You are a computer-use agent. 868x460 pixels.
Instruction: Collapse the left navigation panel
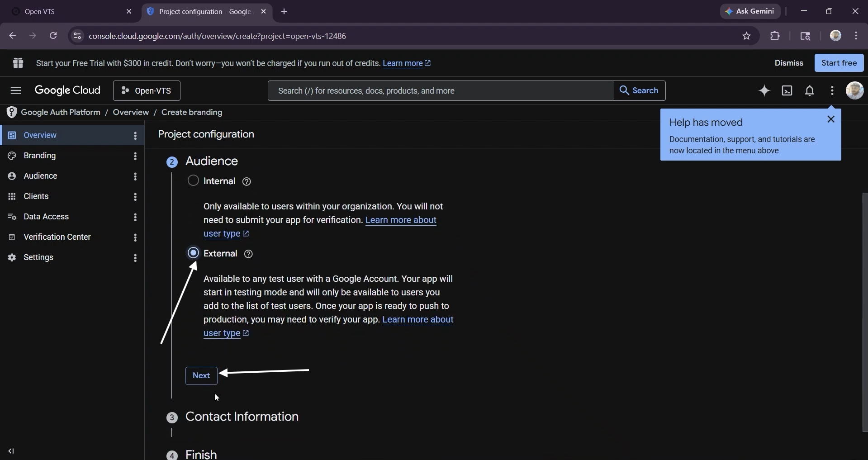pos(11,451)
